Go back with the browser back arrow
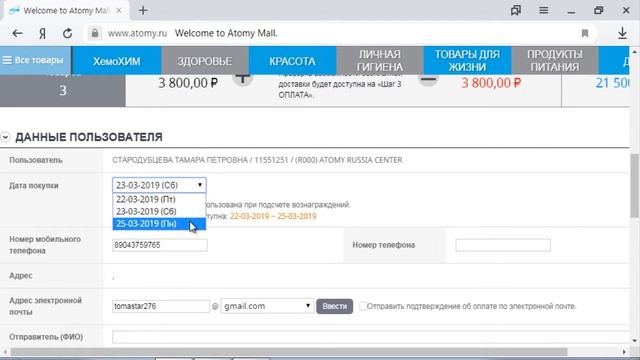640x360 pixels. point(17,33)
